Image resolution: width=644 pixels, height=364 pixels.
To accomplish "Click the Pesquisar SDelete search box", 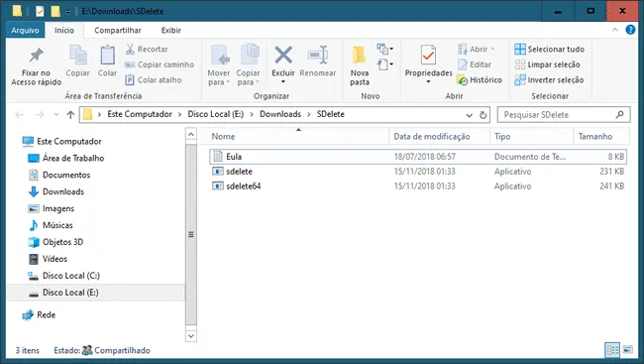I will (564, 115).
